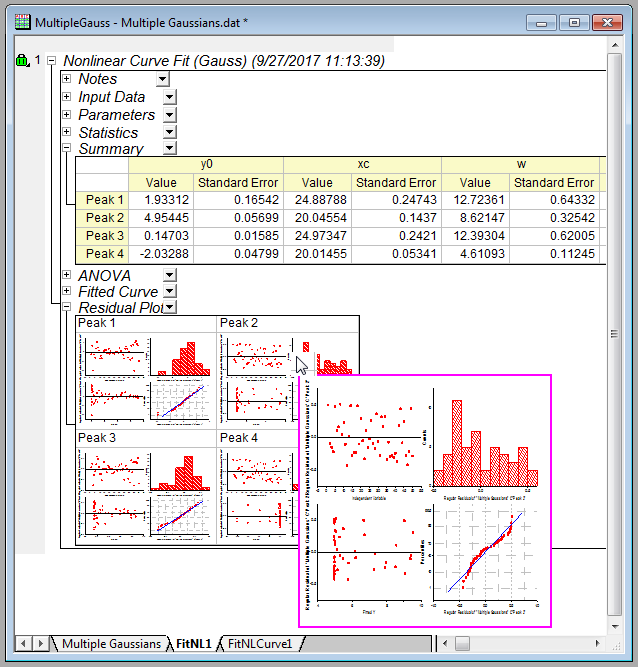Viewport: 638px width, 667px height.
Task: Collapse the Nonlinear Curve Fit root node
Action: click(52, 61)
